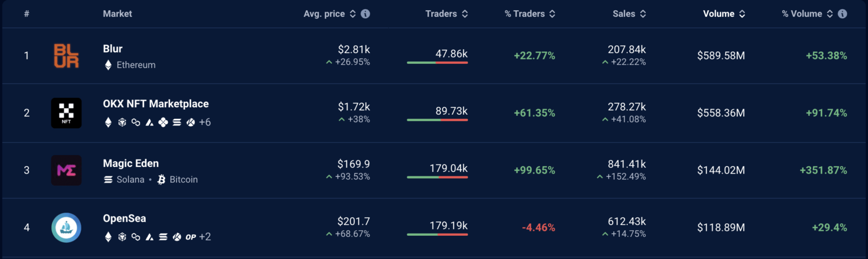Image resolution: width=868 pixels, height=259 pixels.
Task: Open the OpenSea market link
Action: tap(124, 218)
